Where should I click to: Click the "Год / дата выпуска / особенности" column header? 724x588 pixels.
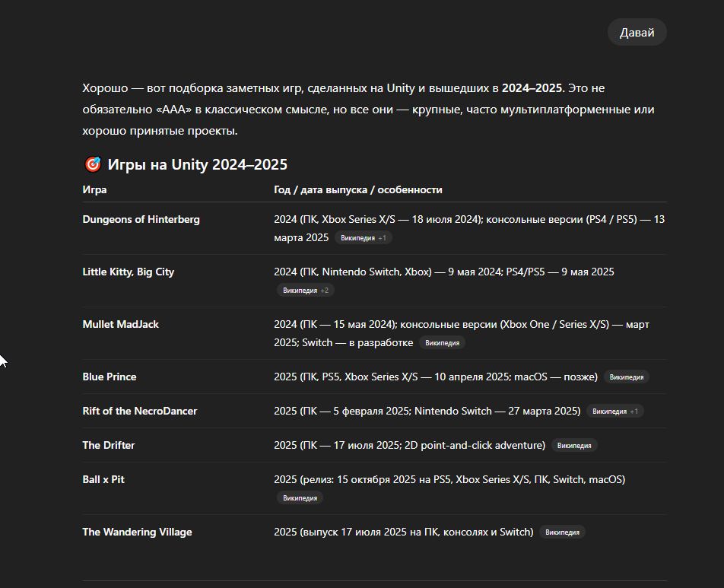pyautogui.click(x=357, y=189)
